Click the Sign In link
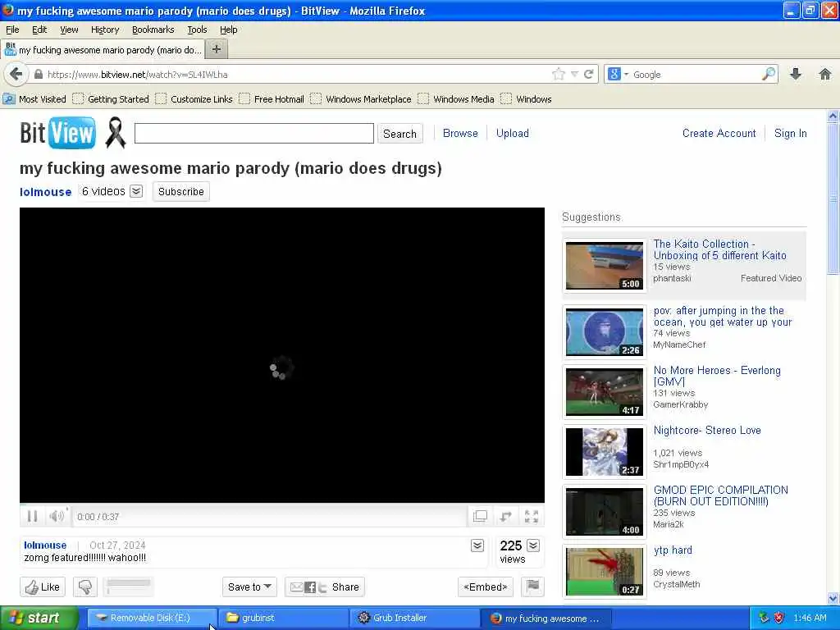Viewport: 840px width, 630px height. [x=790, y=133]
